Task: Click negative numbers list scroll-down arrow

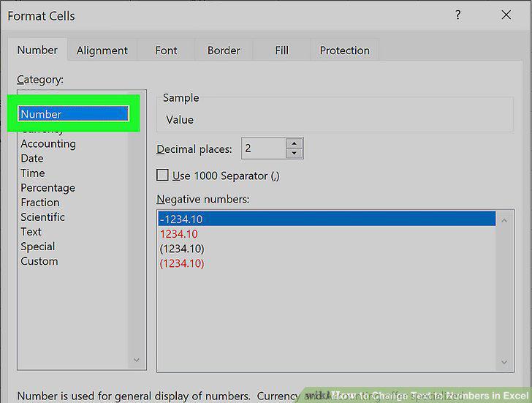Action: (x=504, y=362)
